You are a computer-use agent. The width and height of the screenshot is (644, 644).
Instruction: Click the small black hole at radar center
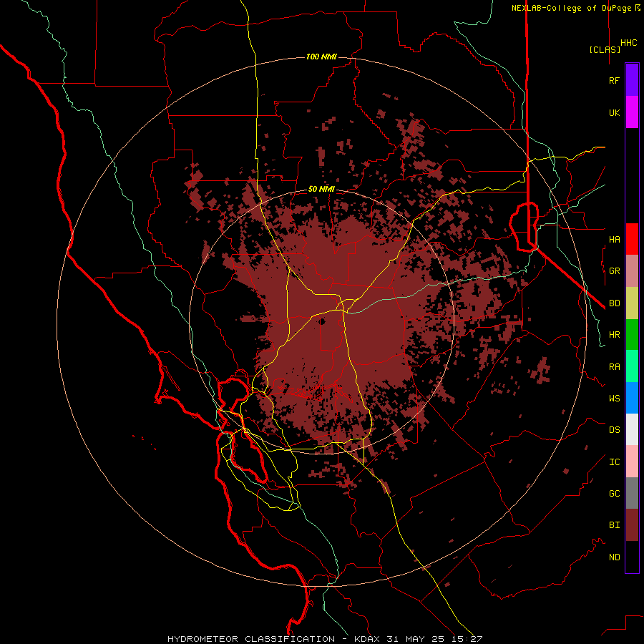click(x=322, y=321)
